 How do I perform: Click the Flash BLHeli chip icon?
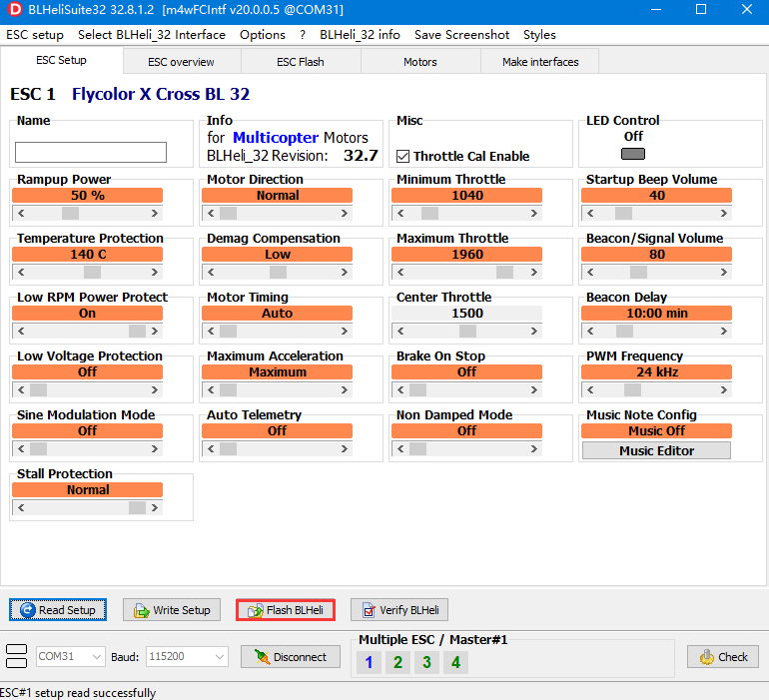tap(255, 610)
